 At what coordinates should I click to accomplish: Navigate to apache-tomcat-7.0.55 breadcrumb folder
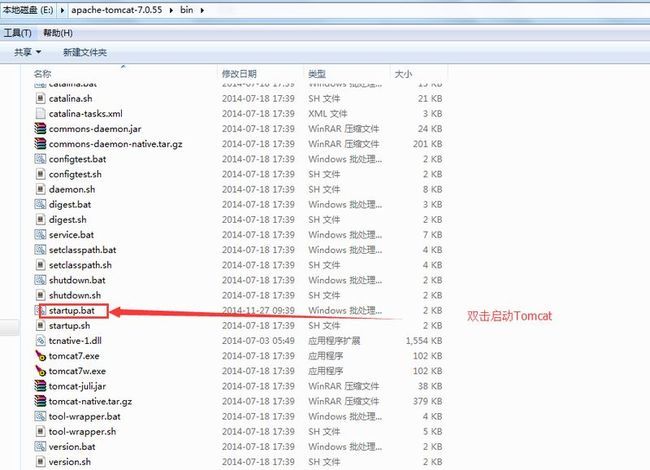click(x=116, y=10)
